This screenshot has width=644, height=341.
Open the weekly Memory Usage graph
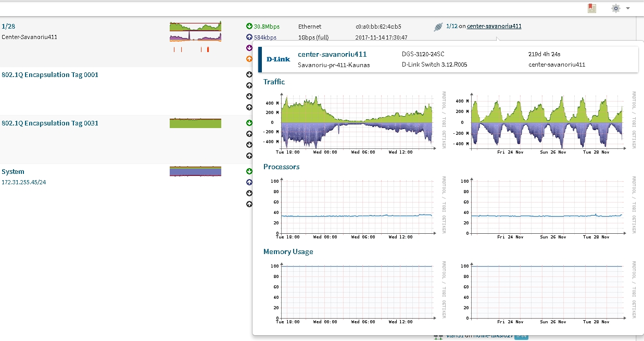coord(546,293)
